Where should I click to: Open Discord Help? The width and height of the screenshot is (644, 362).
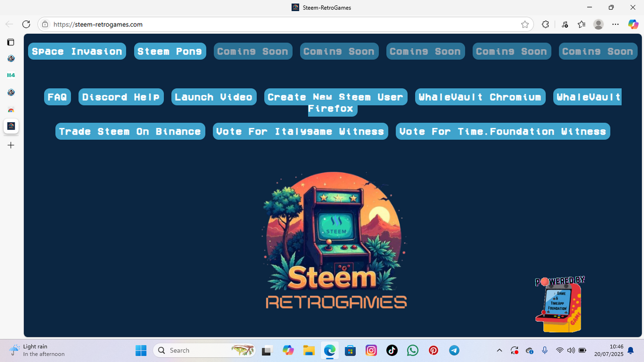[x=121, y=97]
